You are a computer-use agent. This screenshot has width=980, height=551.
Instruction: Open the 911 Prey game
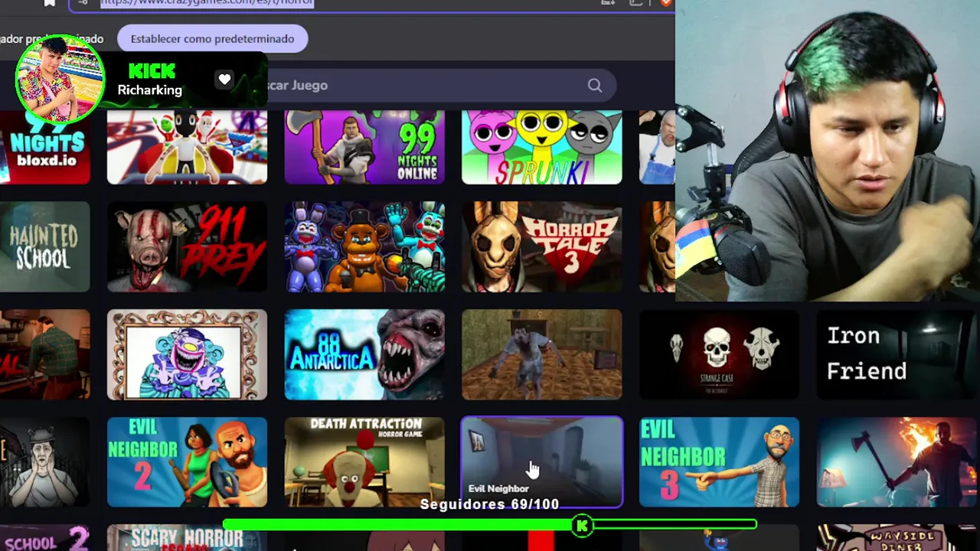coord(187,247)
